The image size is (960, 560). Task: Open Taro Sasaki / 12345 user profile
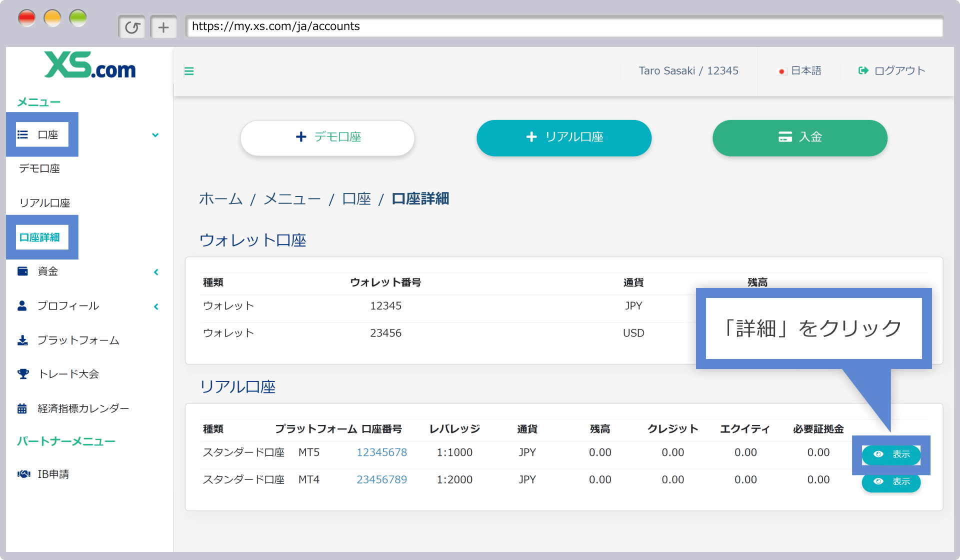coord(688,71)
